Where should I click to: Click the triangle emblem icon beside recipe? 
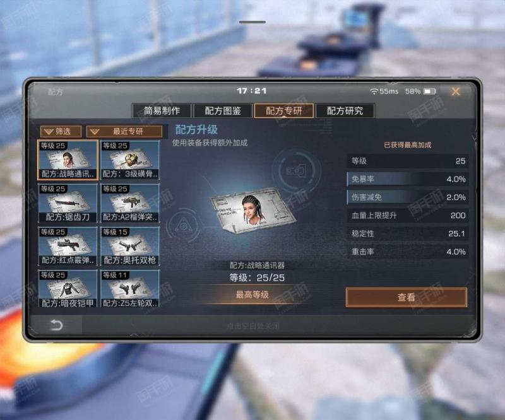tap(182, 226)
